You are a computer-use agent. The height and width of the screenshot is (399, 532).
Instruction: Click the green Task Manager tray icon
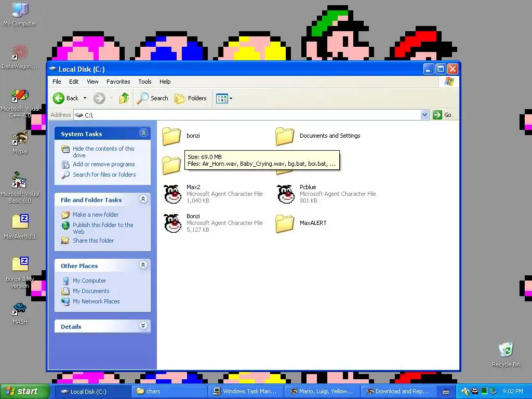[x=484, y=391]
